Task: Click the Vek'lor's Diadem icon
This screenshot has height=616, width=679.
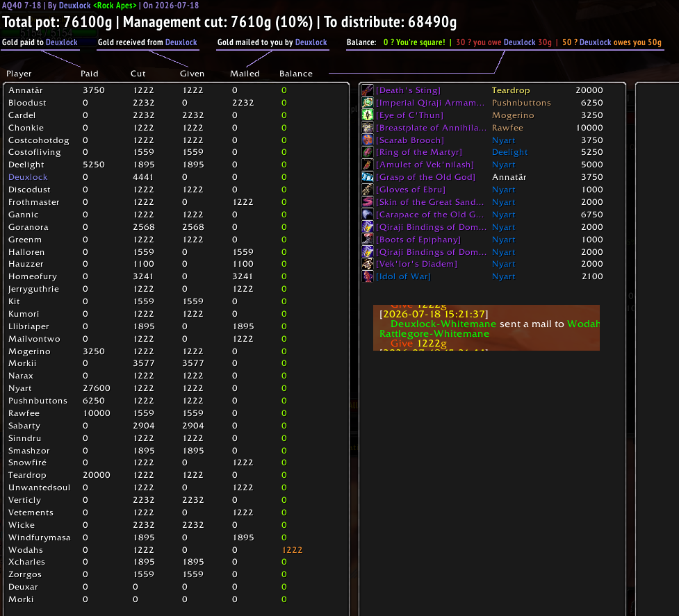Action: point(367,264)
